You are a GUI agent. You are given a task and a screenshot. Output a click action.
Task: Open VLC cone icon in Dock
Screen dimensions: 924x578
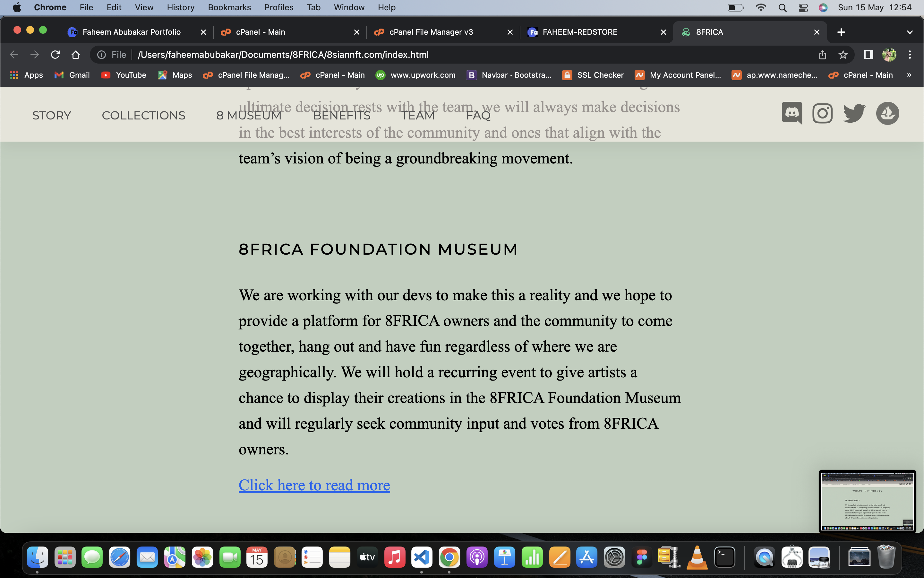coord(697,557)
